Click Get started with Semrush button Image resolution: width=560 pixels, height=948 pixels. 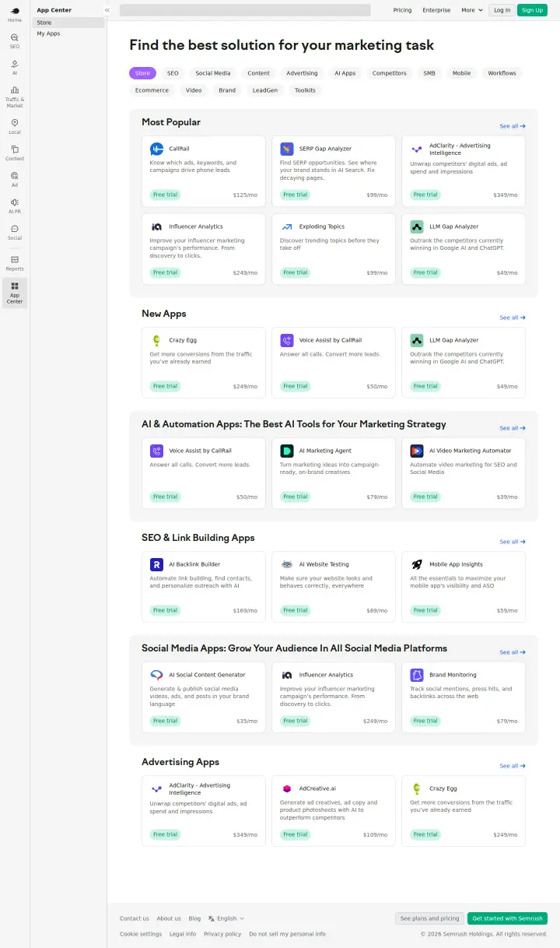(507, 918)
